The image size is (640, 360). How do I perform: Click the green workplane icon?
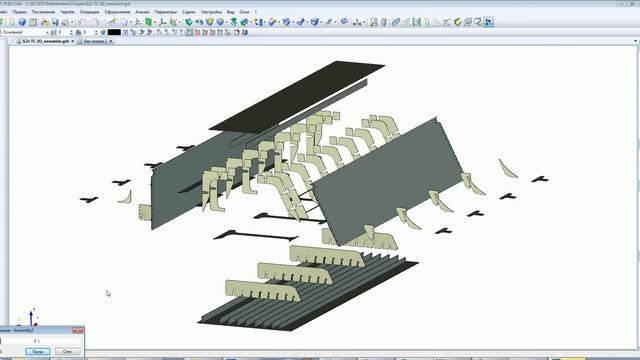149,22
